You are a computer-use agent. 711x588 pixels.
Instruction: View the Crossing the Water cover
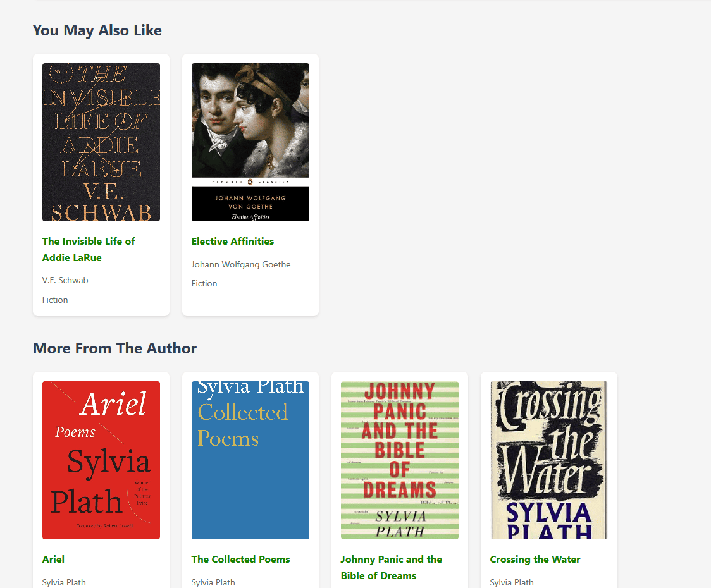click(x=549, y=460)
